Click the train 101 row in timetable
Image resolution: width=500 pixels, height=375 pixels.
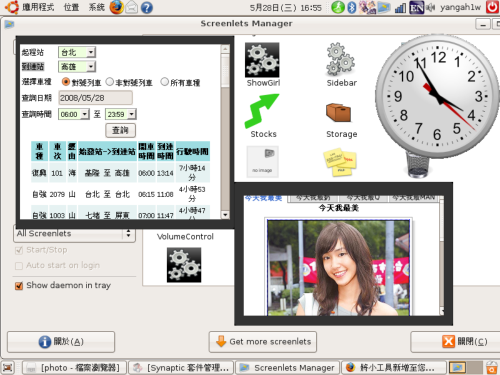click(x=120, y=172)
